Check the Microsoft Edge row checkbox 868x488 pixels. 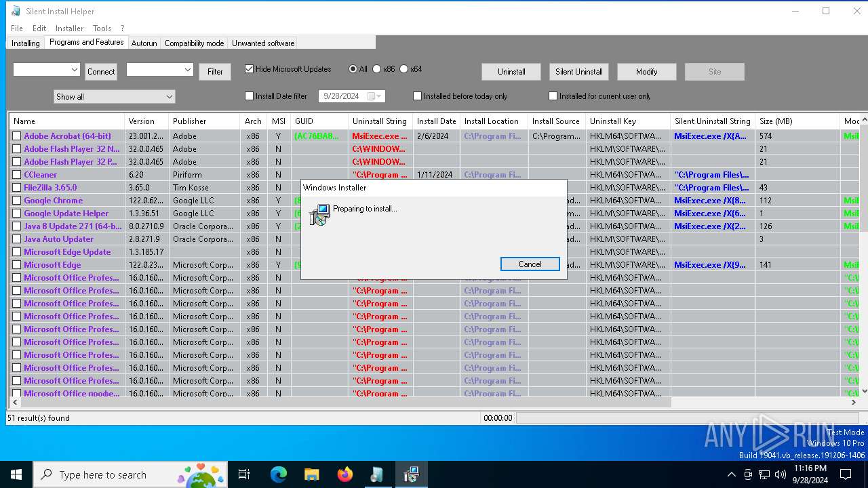(x=17, y=265)
